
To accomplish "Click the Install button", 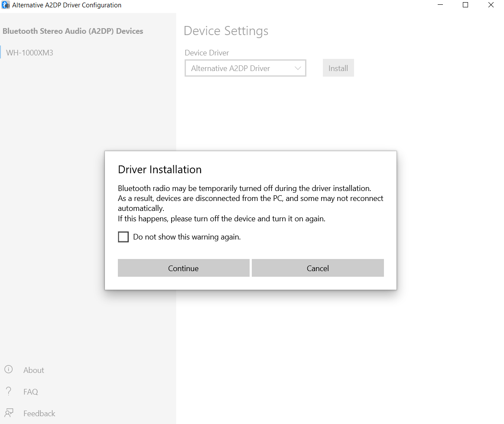I will point(338,68).
